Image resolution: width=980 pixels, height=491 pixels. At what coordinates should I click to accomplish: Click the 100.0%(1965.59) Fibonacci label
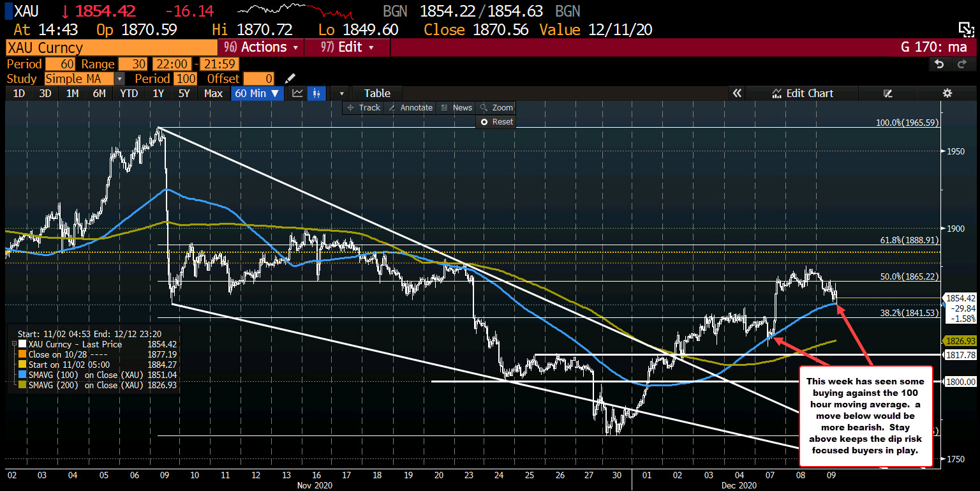coord(907,122)
